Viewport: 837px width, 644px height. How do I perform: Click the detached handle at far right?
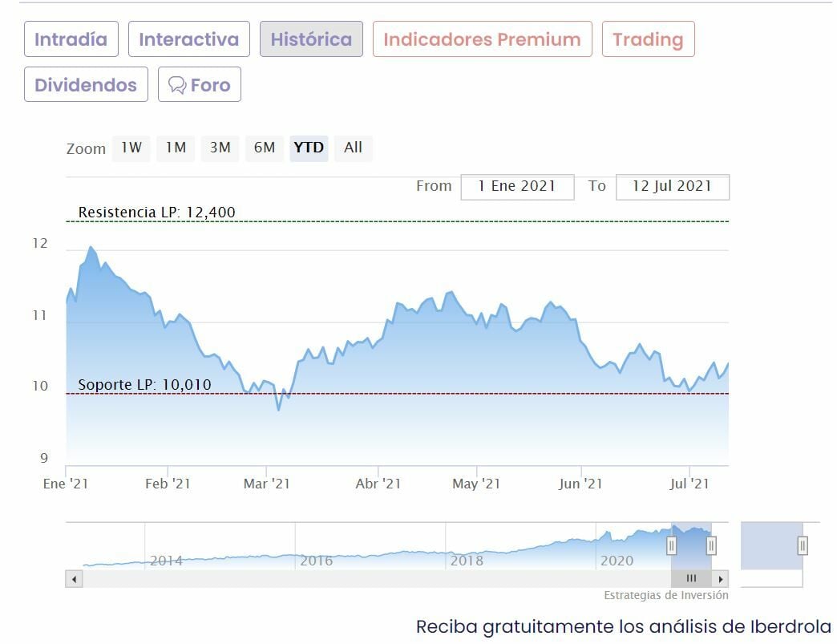click(802, 546)
